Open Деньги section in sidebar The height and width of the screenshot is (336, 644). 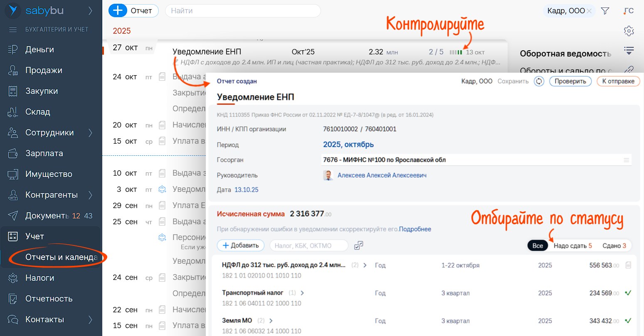(x=39, y=49)
